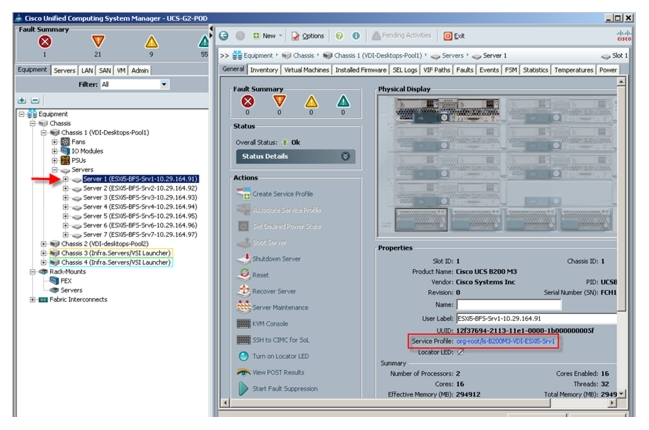649x430 pixels.
Task: Expand Chassis 2 (VDI-desktops-Pool2) node
Action: 43,244
